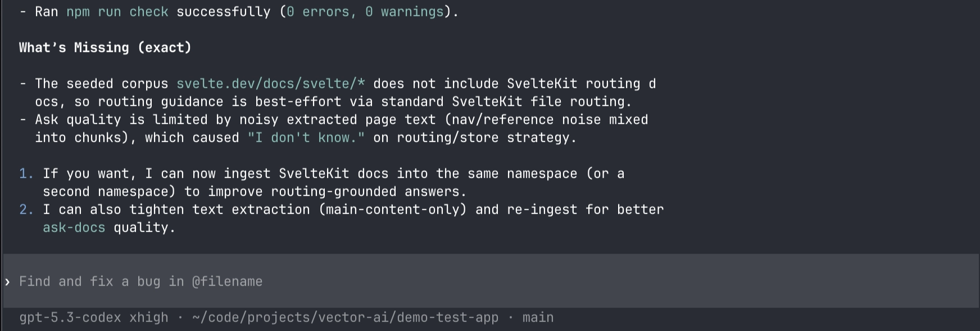Click the xhigh reasoning level label
This screenshot has height=331, width=980.
pos(148,317)
